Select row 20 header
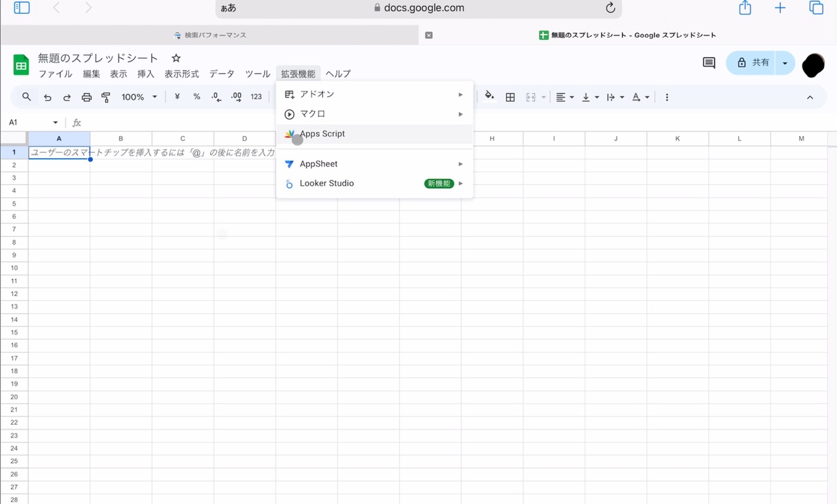837x504 pixels. point(14,396)
